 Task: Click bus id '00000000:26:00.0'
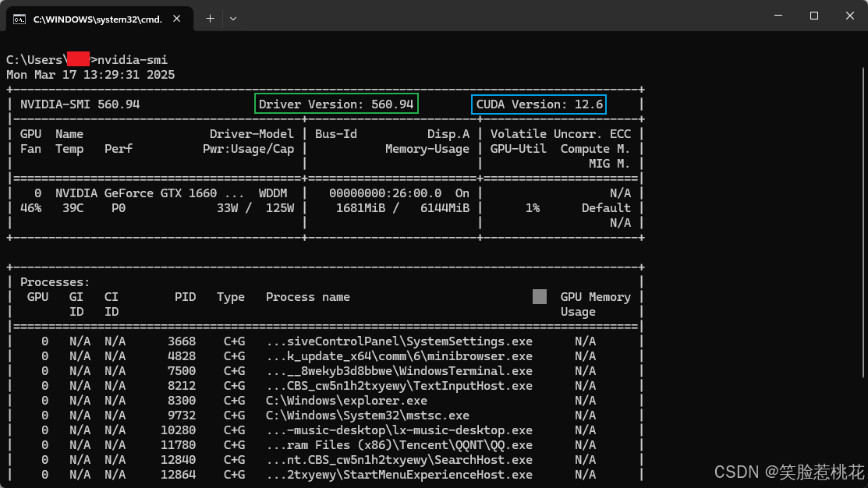pyautogui.click(x=385, y=193)
